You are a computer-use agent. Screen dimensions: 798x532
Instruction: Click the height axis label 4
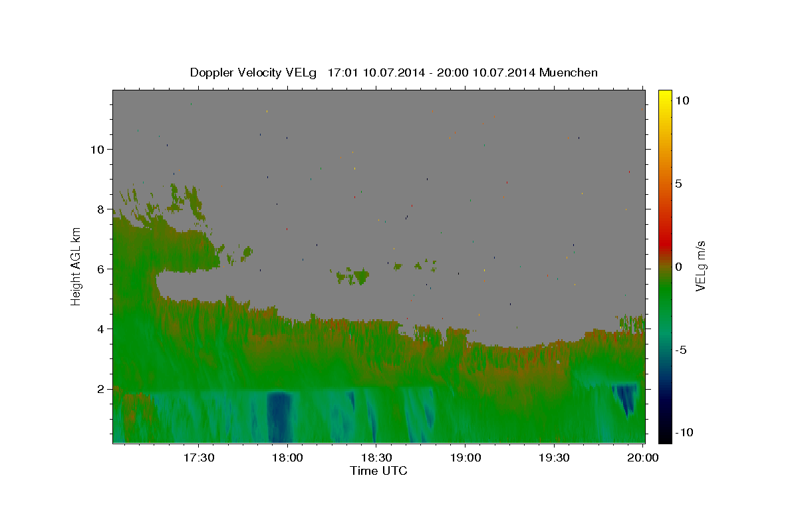coord(101,329)
